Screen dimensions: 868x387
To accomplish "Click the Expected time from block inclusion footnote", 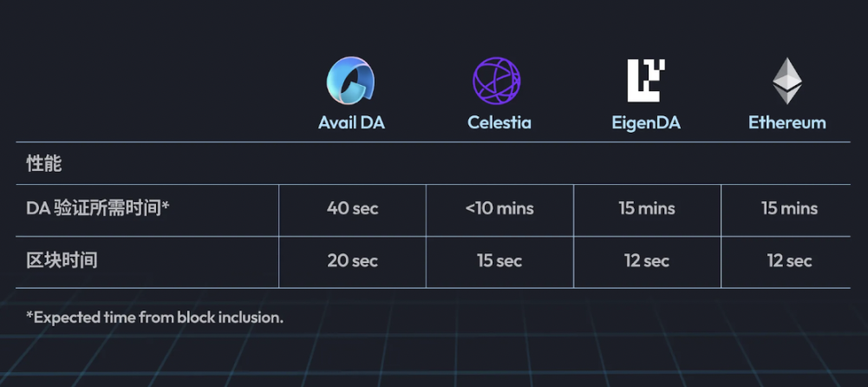I will (155, 318).
